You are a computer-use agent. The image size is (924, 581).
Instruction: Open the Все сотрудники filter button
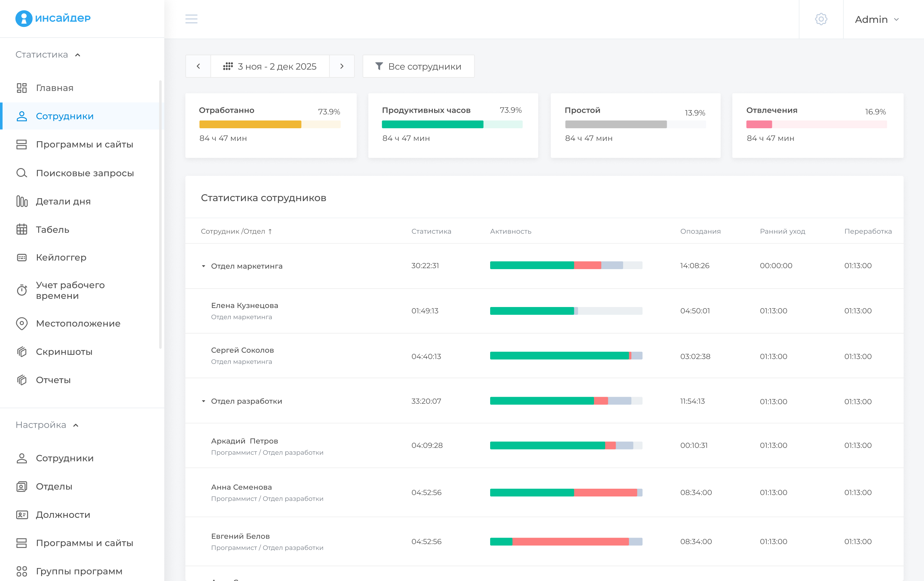(418, 66)
